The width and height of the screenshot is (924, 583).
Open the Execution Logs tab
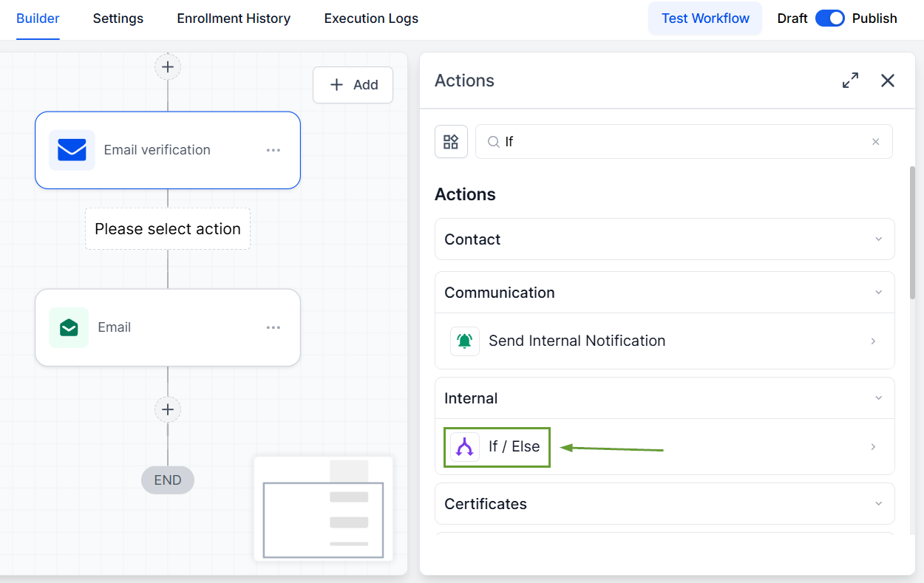pos(371,18)
